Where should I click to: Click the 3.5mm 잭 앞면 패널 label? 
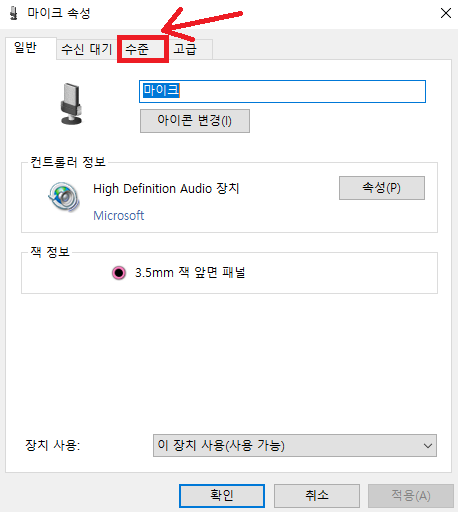click(x=190, y=273)
